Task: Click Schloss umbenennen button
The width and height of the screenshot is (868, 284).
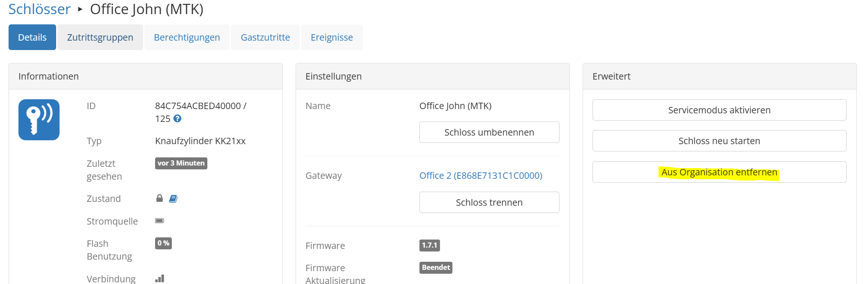Action: tap(489, 132)
